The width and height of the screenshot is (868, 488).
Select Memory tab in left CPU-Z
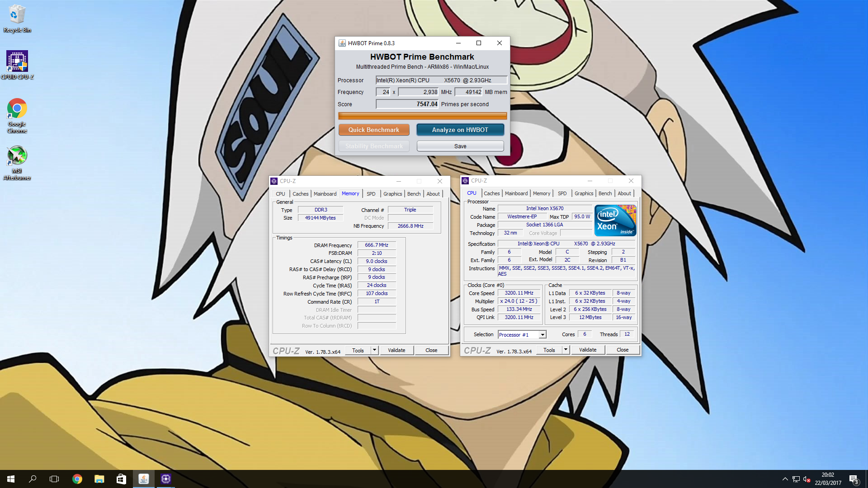[x=350, y=193]
